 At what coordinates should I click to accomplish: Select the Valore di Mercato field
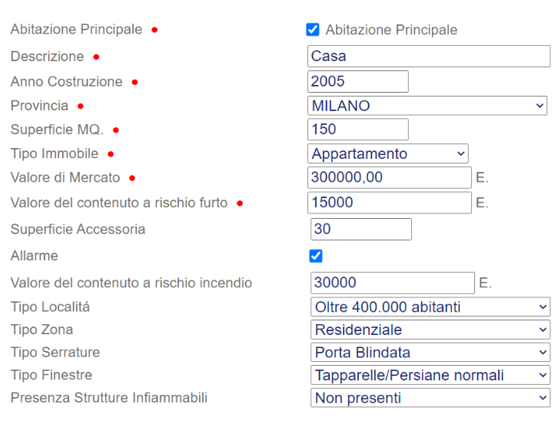point(389,177)
